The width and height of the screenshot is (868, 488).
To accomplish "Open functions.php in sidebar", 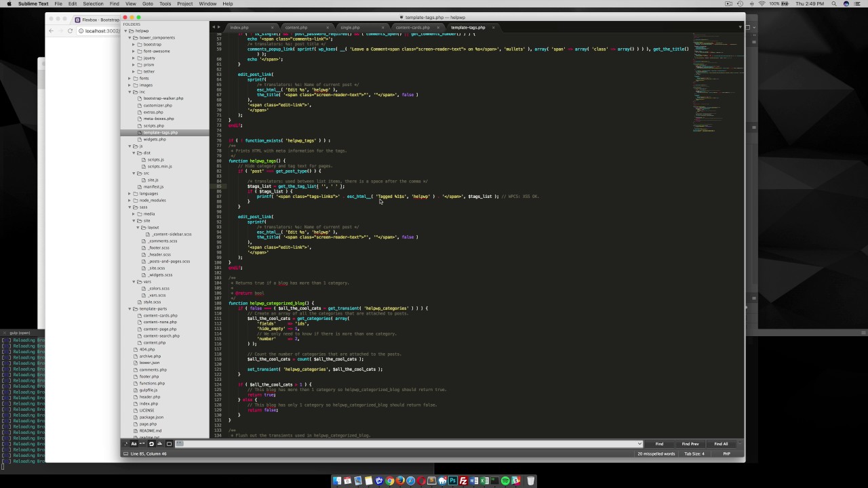I will pyautogui.click(x=152, y=384).
